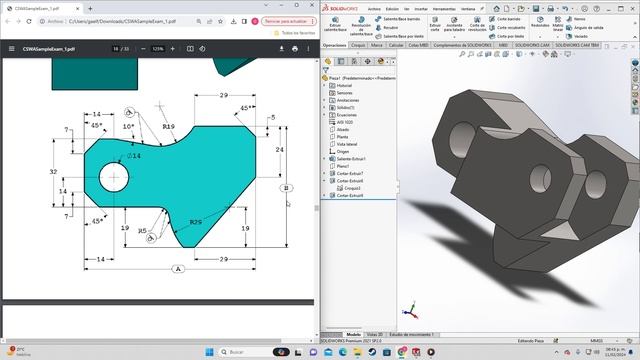Screen dimensions: 640x360
Task: Choose the Nervio rib tool
Action: point(576,19)
